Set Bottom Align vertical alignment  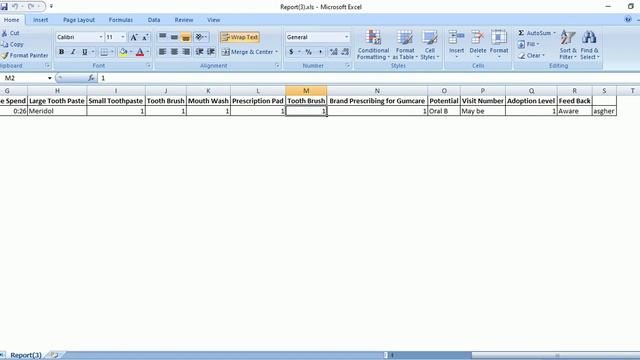[186, 37]
